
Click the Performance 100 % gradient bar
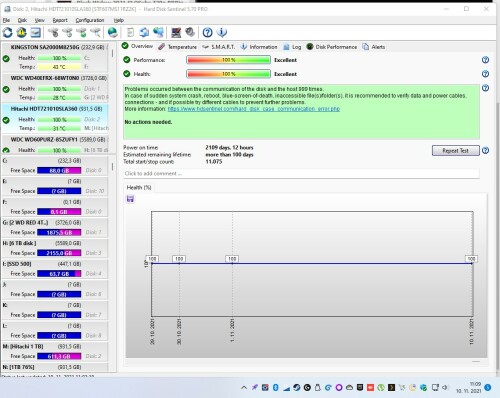click(228, 60)
